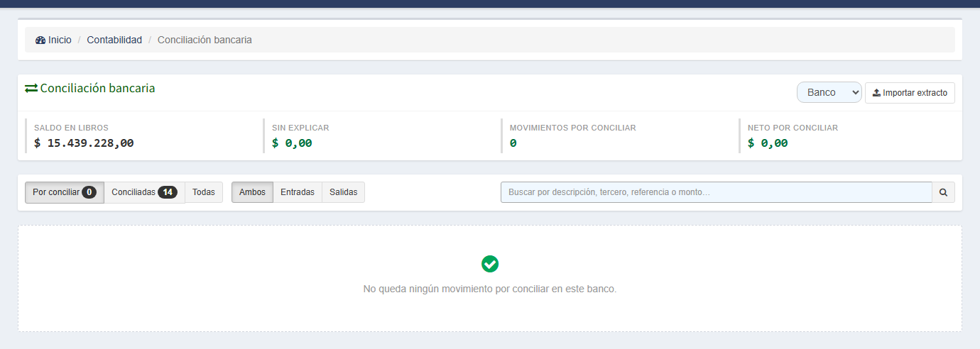Viewport: 980px width, 349px height.
Task: Click the Por conciliar count badge 0
Action: 89,192
